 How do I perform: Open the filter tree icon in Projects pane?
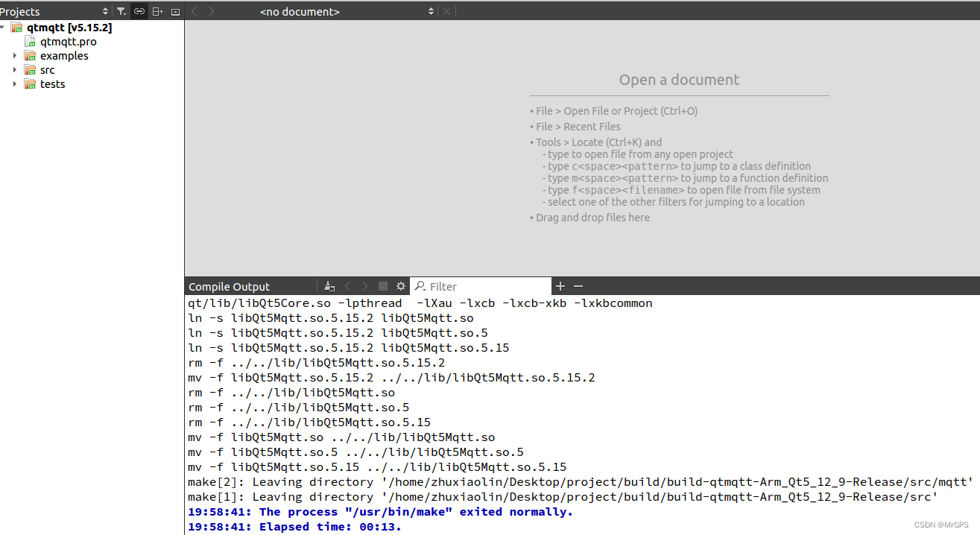click(x=121, y=11)
